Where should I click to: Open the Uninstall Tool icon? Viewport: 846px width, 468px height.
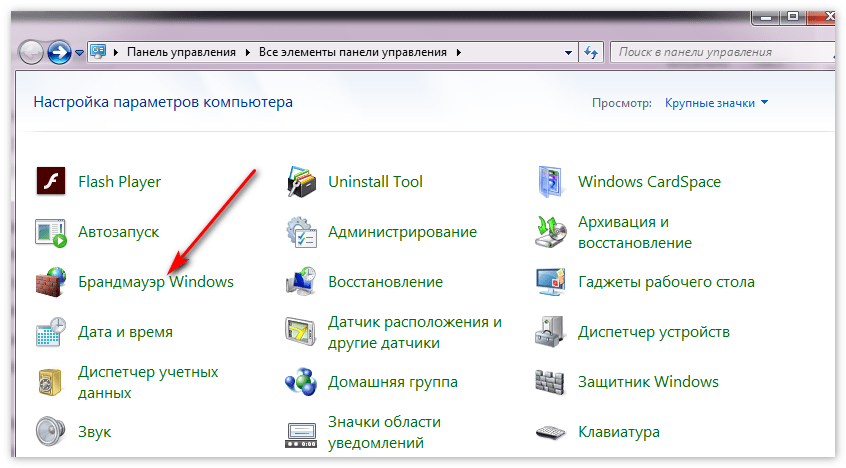(x=301, y=181)
